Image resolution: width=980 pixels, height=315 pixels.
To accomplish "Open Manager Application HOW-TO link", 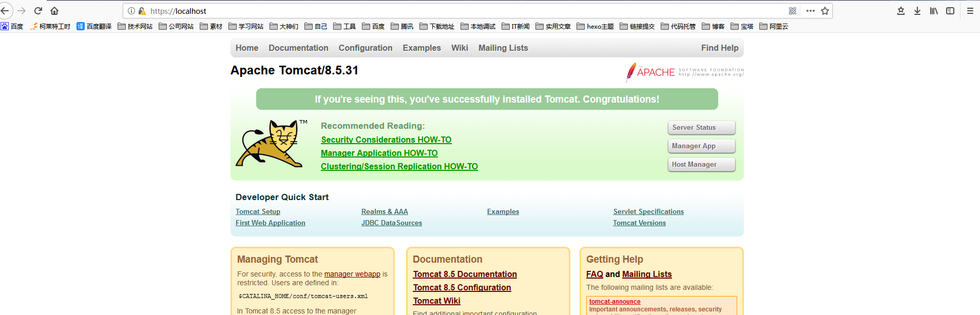I will tap(379, 153).
